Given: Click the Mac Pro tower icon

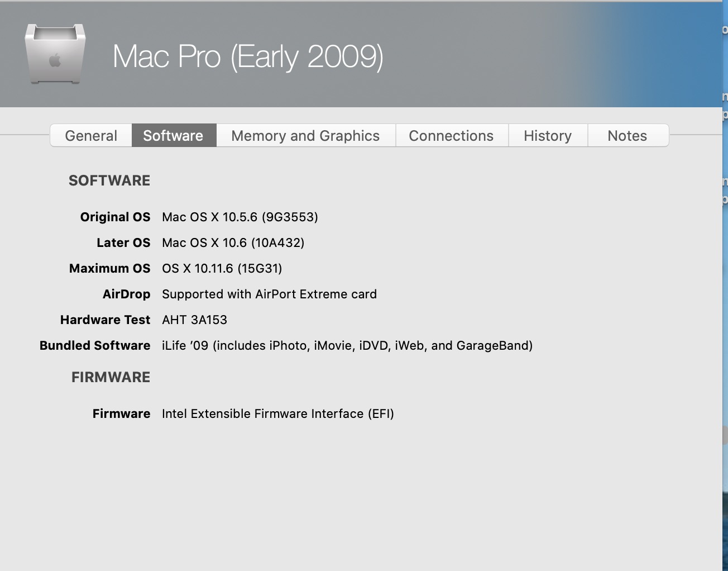Looking at the screenshot, I should point(55,54).
